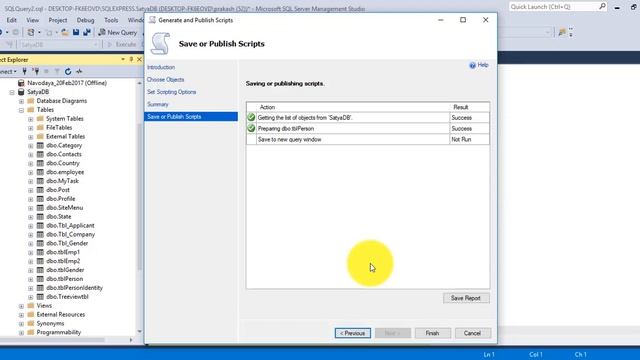Click the debug target icon right of toolbar
Image resolution: width=640 pixels, height=360 pixels.
pyautogui.click(x=562, y=32)
